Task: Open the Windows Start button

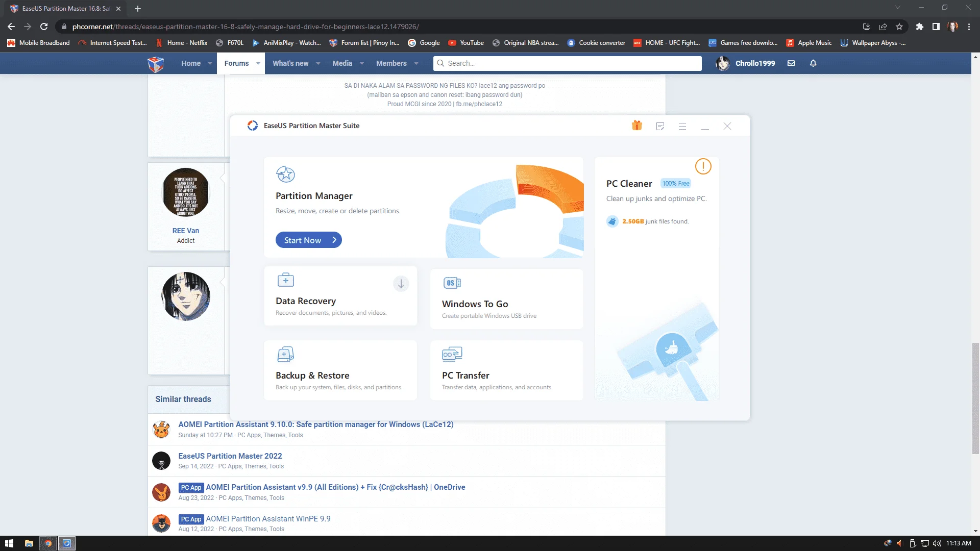Action: click(x=9, y=543)
